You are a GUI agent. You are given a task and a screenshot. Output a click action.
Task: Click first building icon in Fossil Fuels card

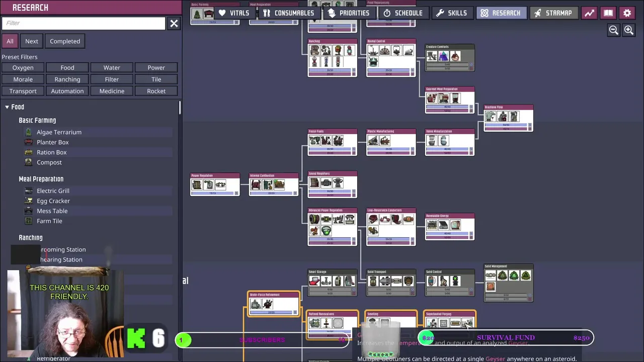(x=314, y=140)
